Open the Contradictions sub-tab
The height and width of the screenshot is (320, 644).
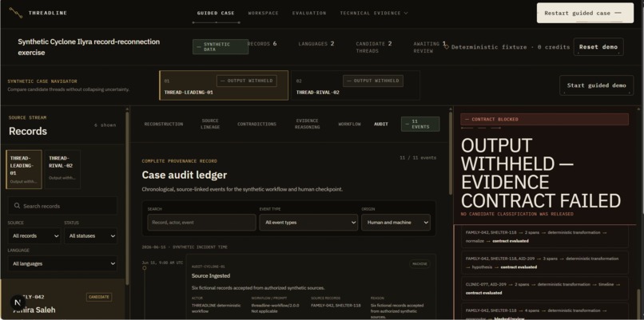click(x=256, y=124)
